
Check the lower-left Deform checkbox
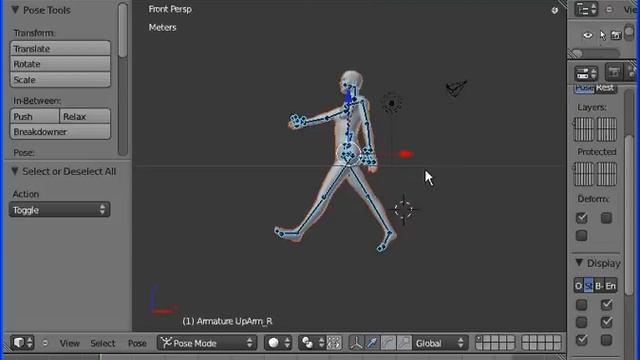[582, 236]
